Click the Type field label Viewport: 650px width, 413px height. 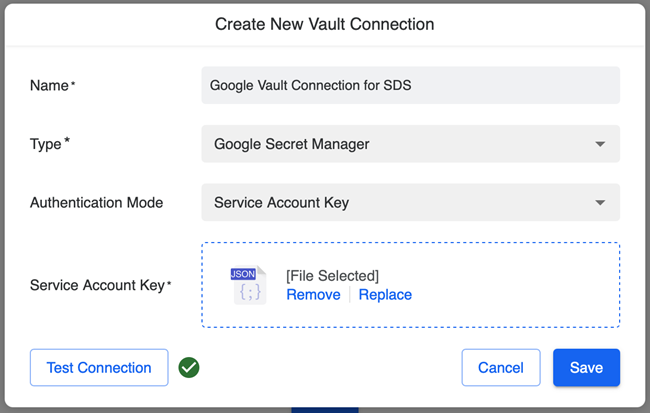point(47,144)
